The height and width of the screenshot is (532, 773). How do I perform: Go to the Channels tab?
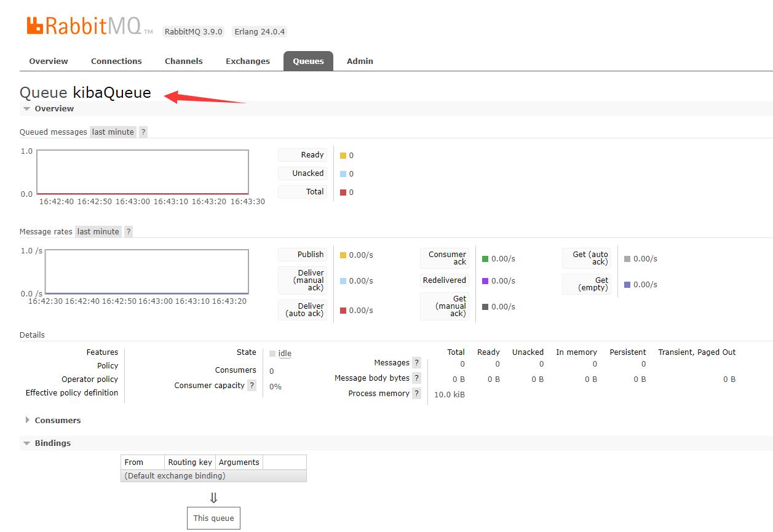click(184, 62)
